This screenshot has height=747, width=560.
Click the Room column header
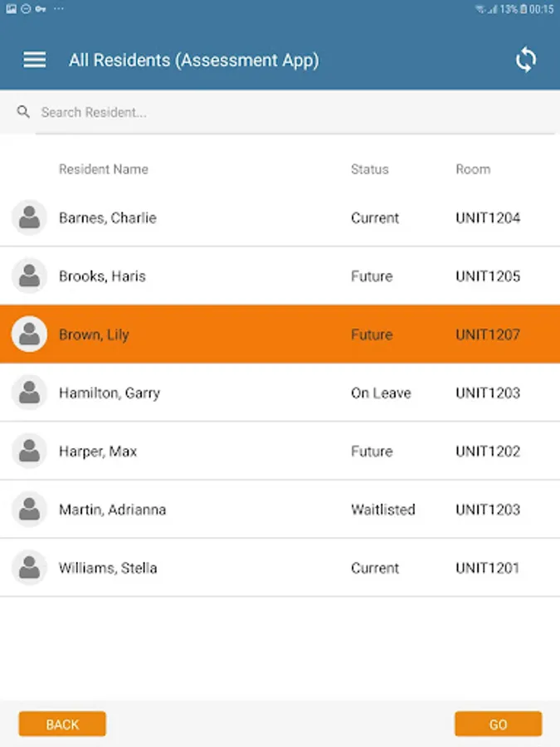pyautogui.click(x=473, y=169)
